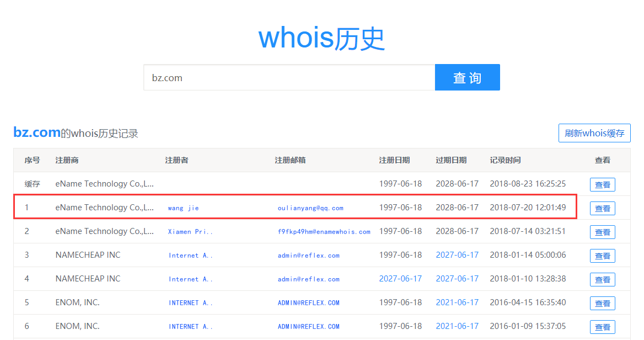Click the 刷新whois缓存 button
The width and height of the screenshot is (644, 340).
tap(594, 133)
